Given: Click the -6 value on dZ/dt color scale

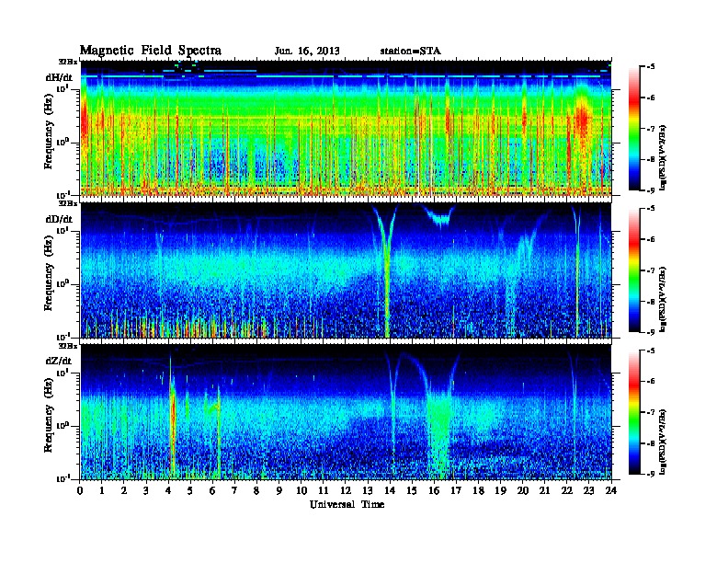Looking at the screenshot, I should point(651,381).
